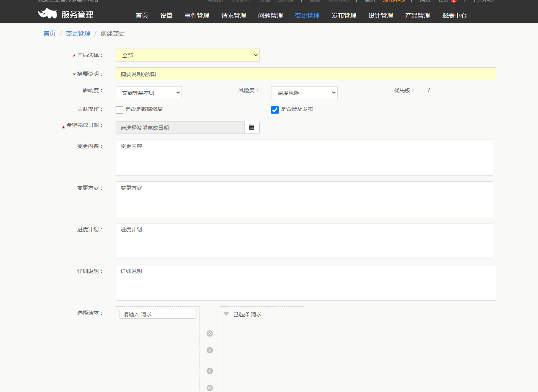The image size is (538, 392).
Task: Click into the 进度计划 text area
Action: [x=304, y=241]
